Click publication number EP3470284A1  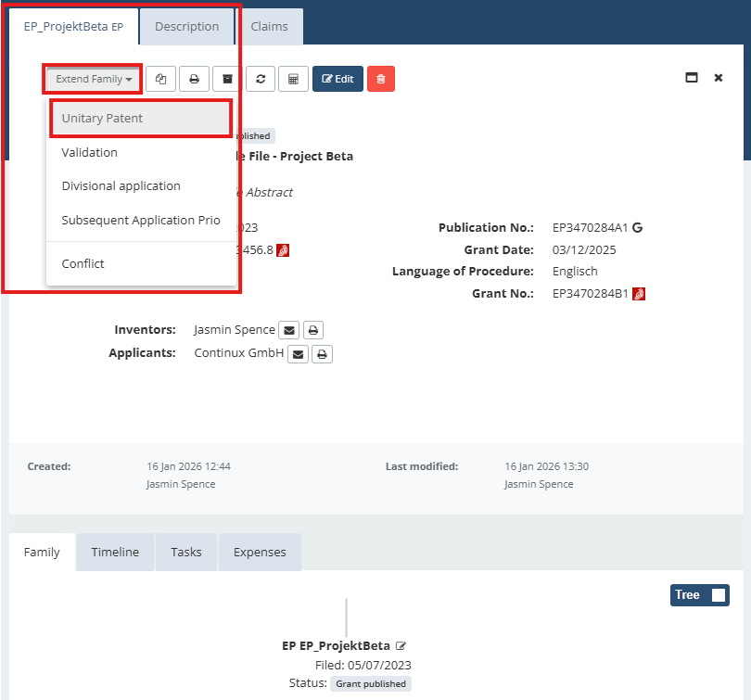point(590,227)
